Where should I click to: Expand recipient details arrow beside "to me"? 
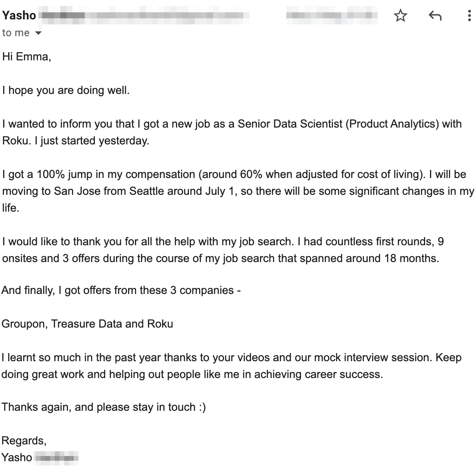click(38, 33)
